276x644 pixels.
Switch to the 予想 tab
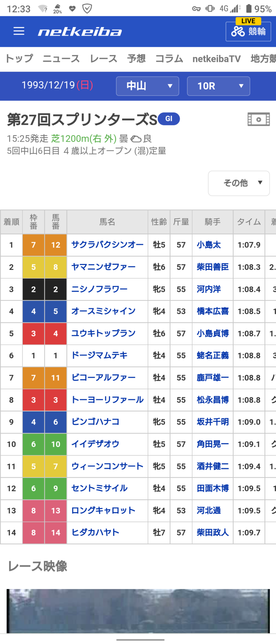(x=136, y=59)
